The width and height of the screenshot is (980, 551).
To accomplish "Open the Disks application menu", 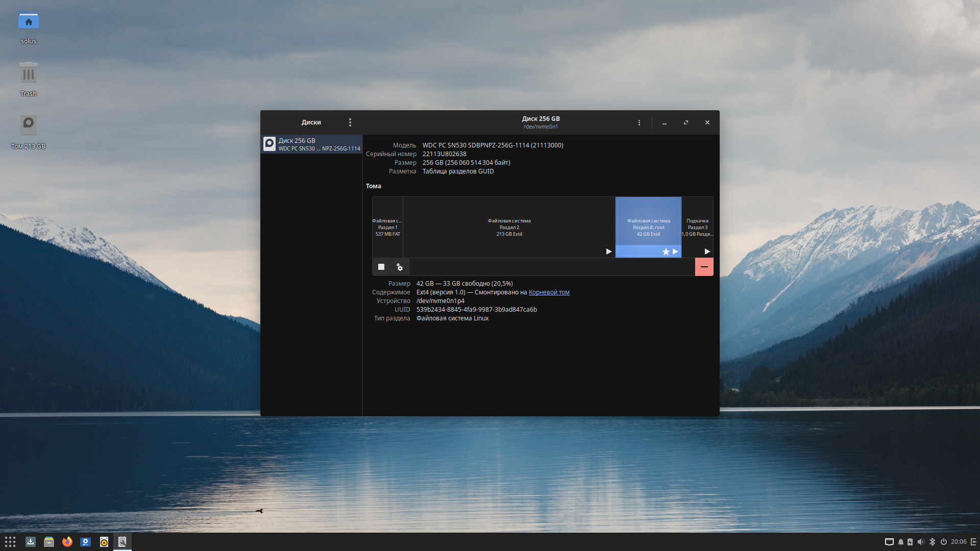I will 350,122.
